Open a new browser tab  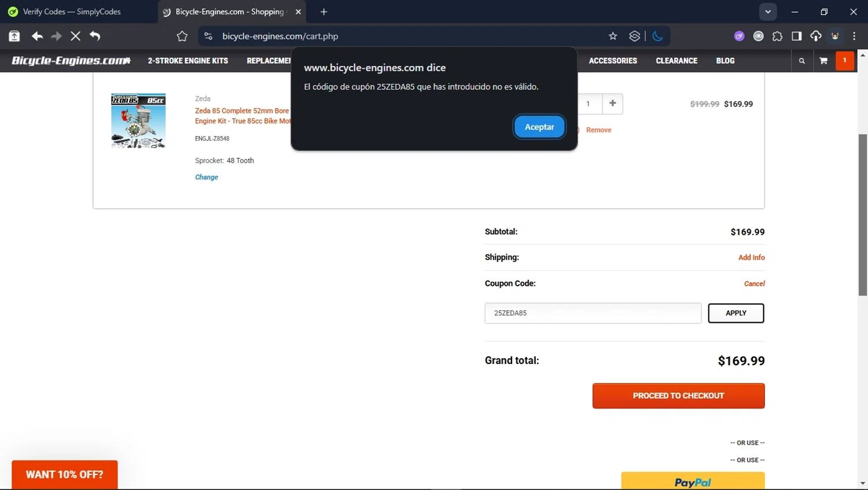pyautogui.click(x=323, y=12)
